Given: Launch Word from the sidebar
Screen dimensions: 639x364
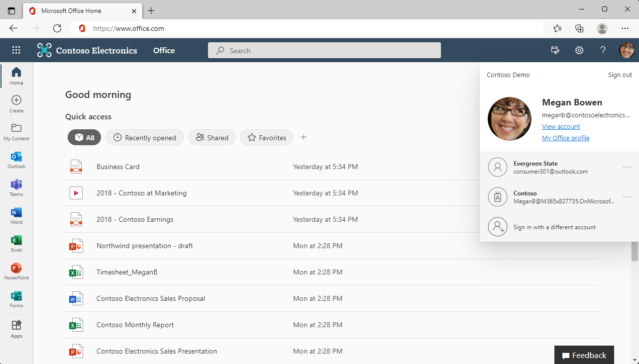Looking at the screenshot, I should (16, 215).
